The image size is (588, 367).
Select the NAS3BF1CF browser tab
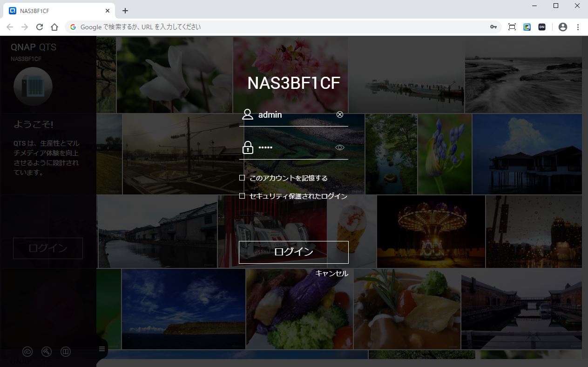[x=56, y=11]
